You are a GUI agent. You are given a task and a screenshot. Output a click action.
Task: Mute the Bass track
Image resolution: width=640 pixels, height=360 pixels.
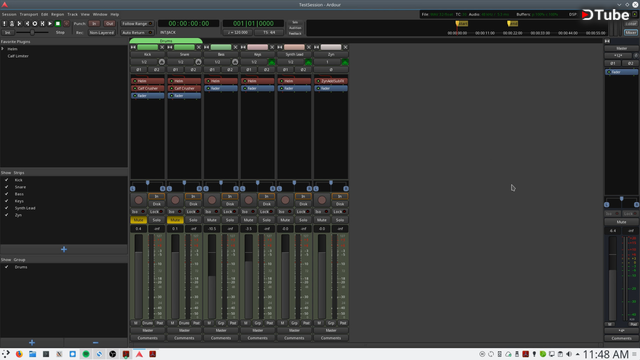[212, 220]
